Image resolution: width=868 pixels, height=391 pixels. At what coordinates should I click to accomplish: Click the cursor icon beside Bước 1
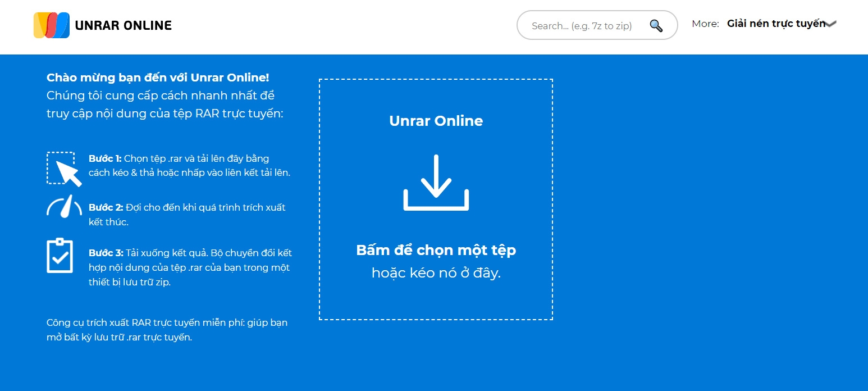tap(63, 168)
